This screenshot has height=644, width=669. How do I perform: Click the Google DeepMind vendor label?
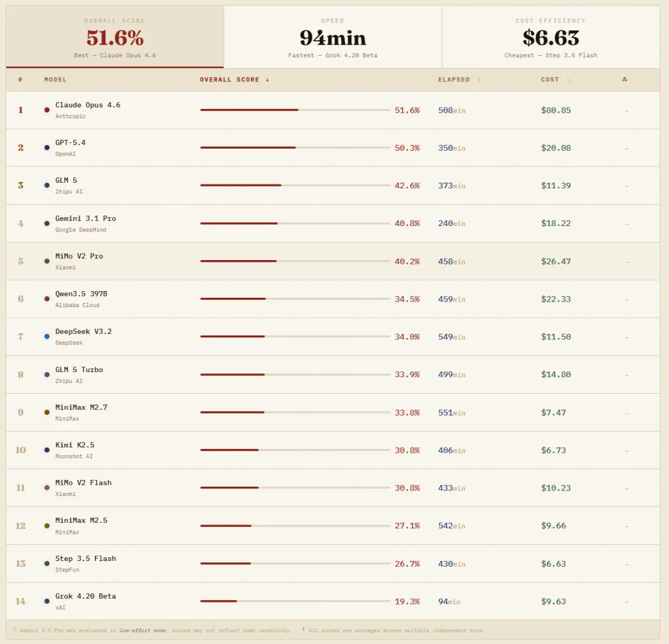[81, 230]
